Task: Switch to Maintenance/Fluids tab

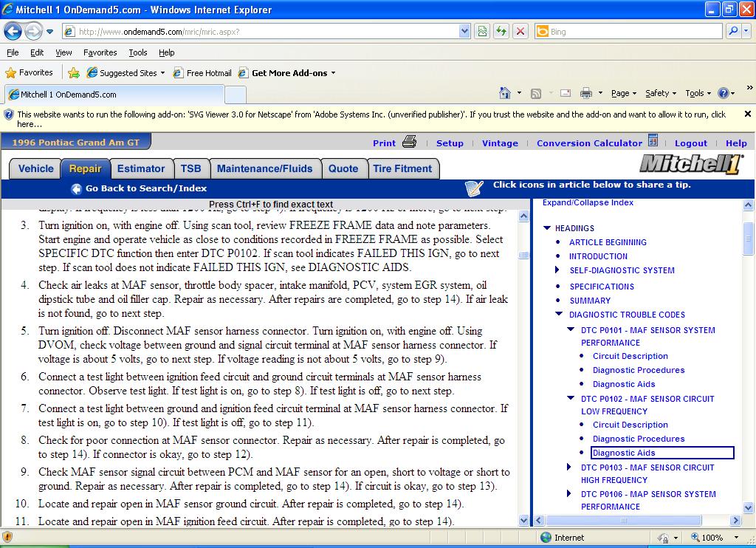Action: (265, 169)
